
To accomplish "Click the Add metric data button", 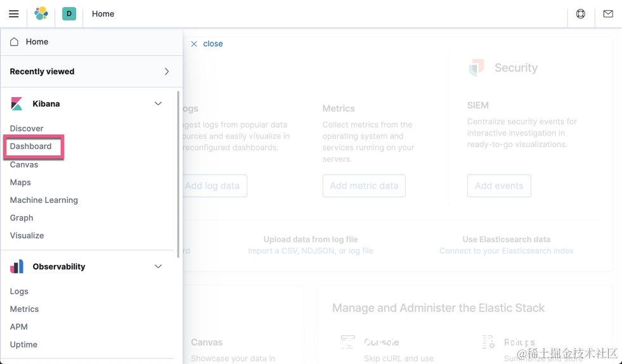I will (364, 186).
